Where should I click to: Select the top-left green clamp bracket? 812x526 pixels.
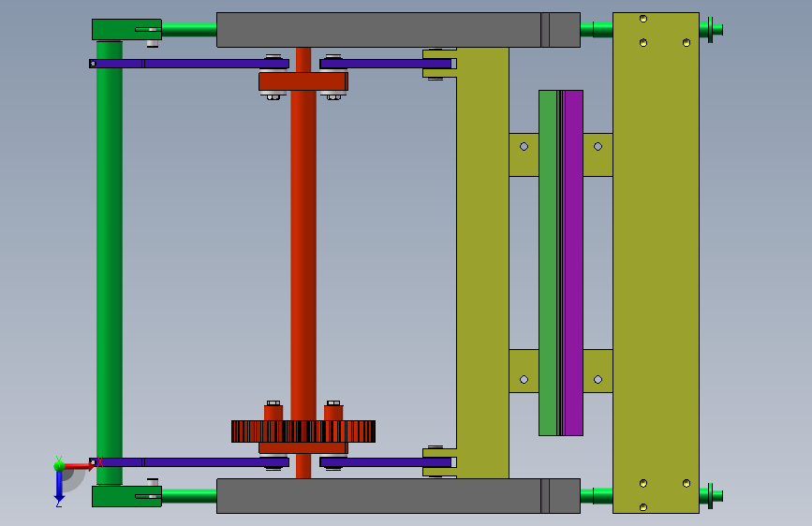[x=126, y=30]
